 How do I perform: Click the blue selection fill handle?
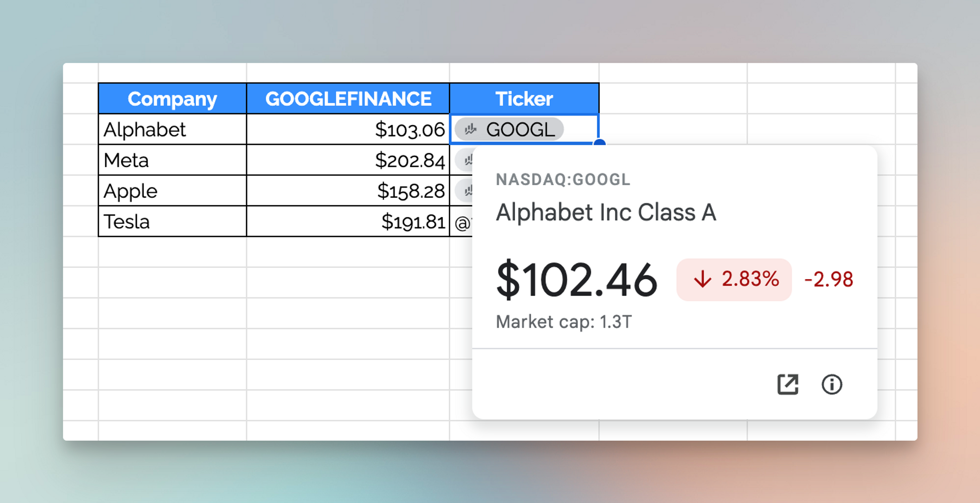(x=599, y=143)
